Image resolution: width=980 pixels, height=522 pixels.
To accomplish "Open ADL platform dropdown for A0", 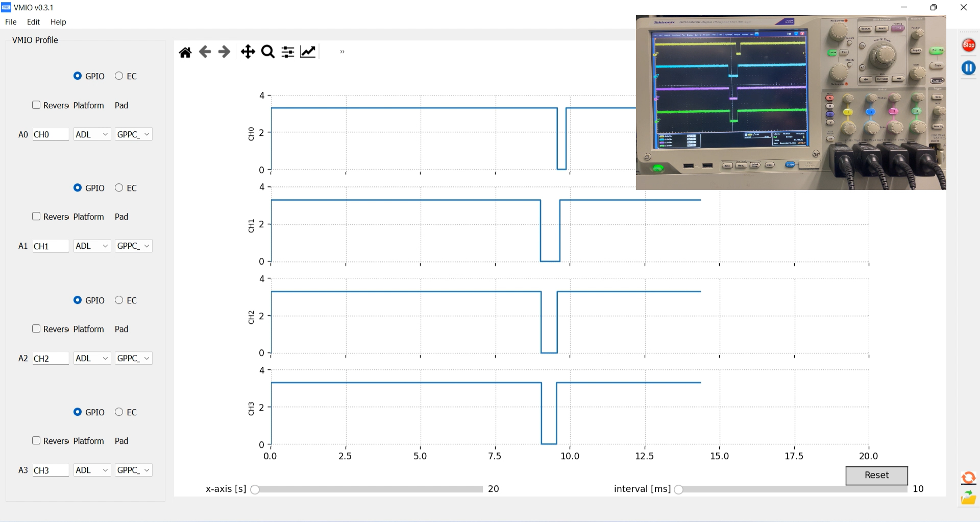I will (x=92, y=134).
